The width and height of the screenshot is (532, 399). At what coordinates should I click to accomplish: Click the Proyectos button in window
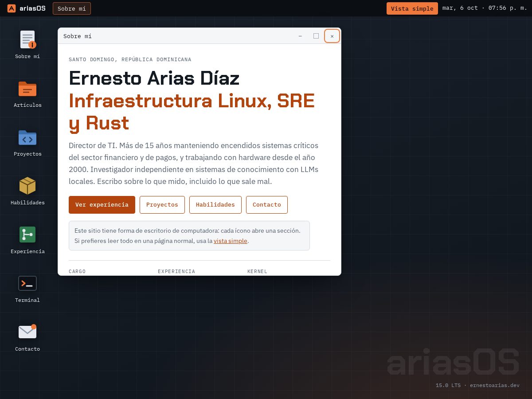(162, 205)
